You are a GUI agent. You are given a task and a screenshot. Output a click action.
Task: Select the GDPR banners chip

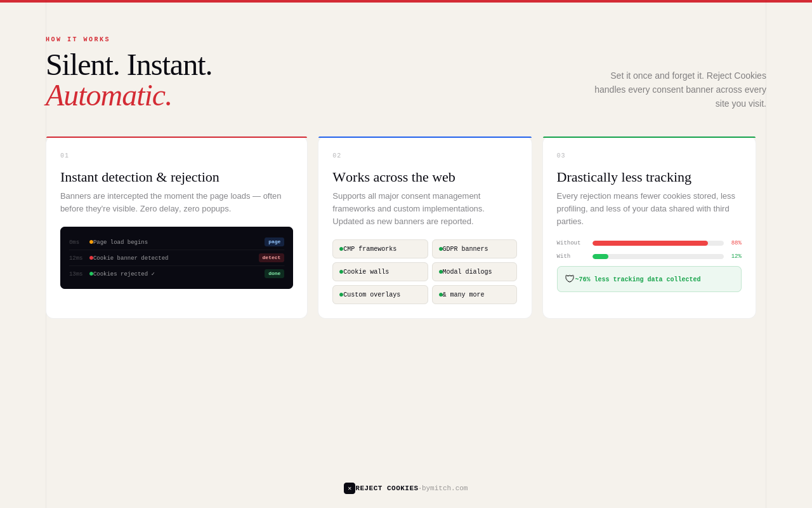click(475, 249)
